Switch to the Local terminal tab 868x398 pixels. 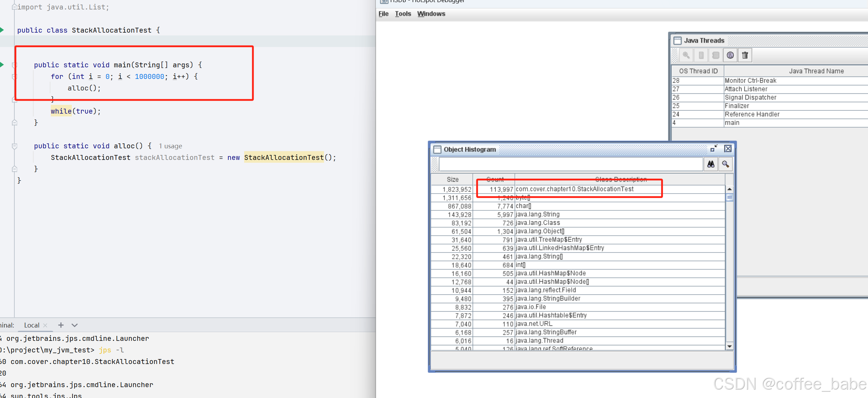coord(32,325)
